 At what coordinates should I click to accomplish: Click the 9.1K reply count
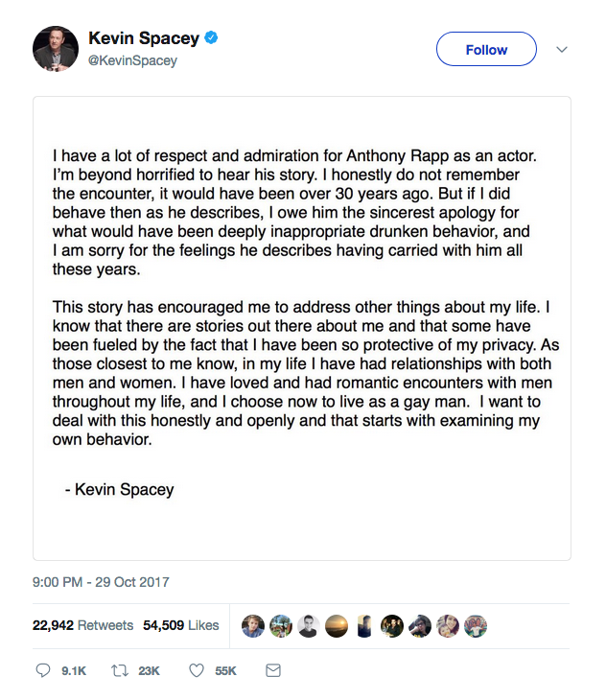click(74, 671)
